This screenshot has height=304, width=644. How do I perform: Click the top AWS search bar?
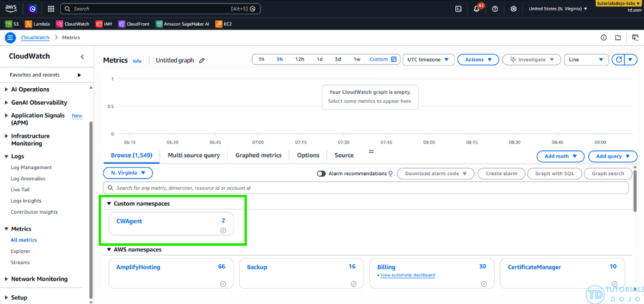tap(160, 9)
